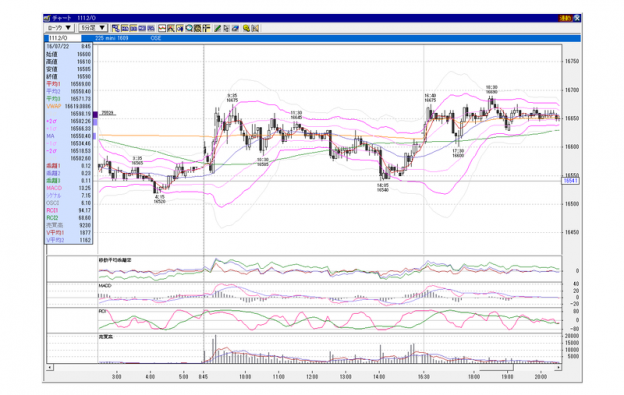Click the red line chart indicator icon
Screen dimensions: 624x395
pos(162,28)
